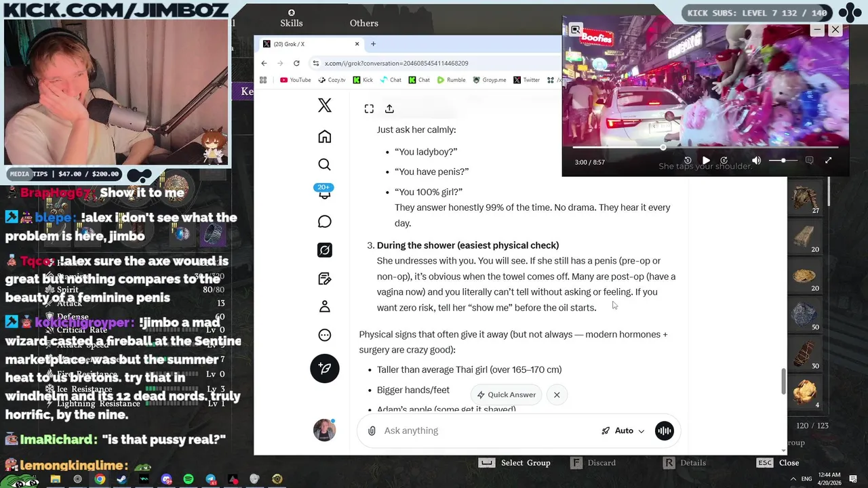The image size is (868, 488).
Task: Click the ENG language indicator
Action: [806, 479]
